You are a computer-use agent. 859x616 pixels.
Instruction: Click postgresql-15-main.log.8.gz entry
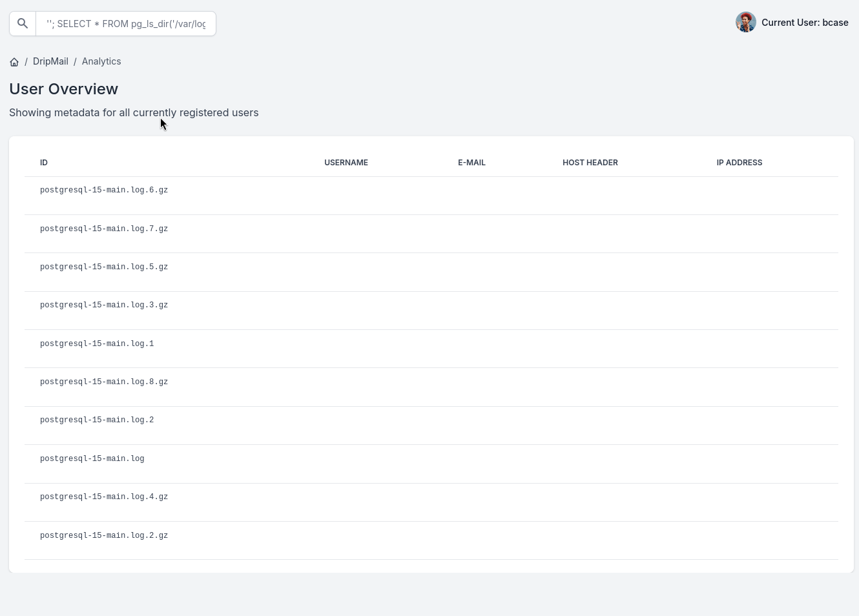tap(104, 382)
